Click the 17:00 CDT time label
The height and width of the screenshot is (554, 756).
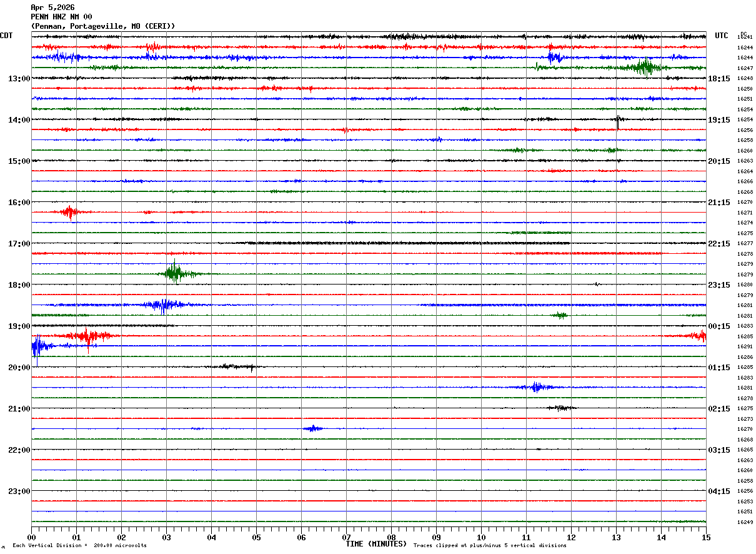pyautogui.click(x=19, y=244)
